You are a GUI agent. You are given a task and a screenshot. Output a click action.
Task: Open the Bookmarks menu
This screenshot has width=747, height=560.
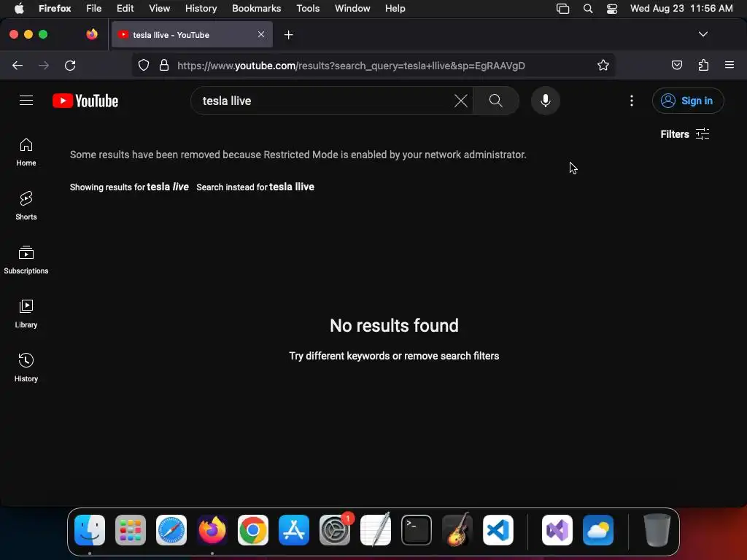pos(256,9)
